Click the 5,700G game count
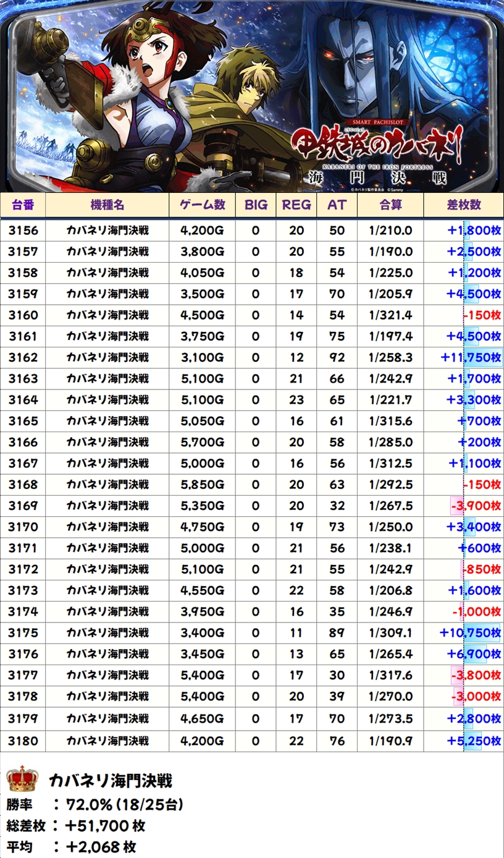The height and width of the screenshot is (858, 504). (203, 442)
